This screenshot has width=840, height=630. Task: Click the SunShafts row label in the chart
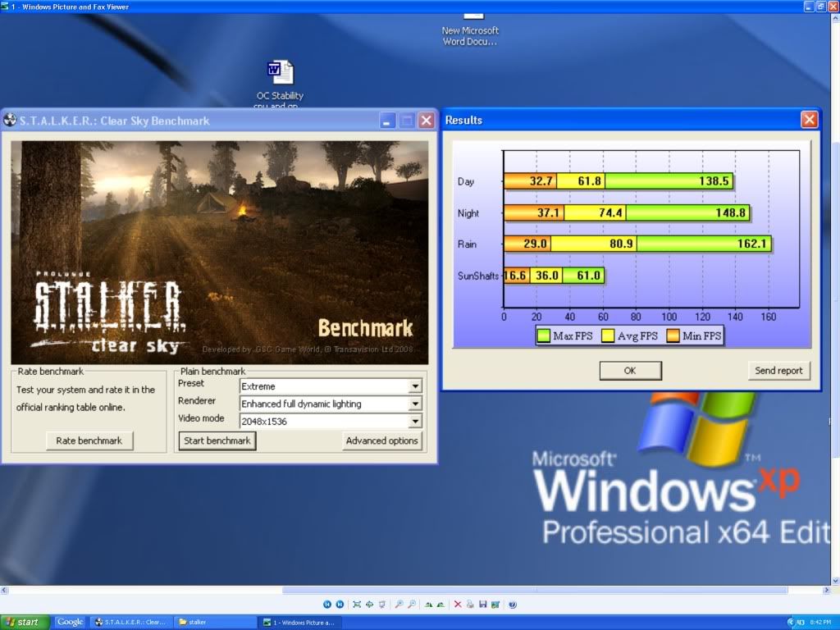point(478,276)
